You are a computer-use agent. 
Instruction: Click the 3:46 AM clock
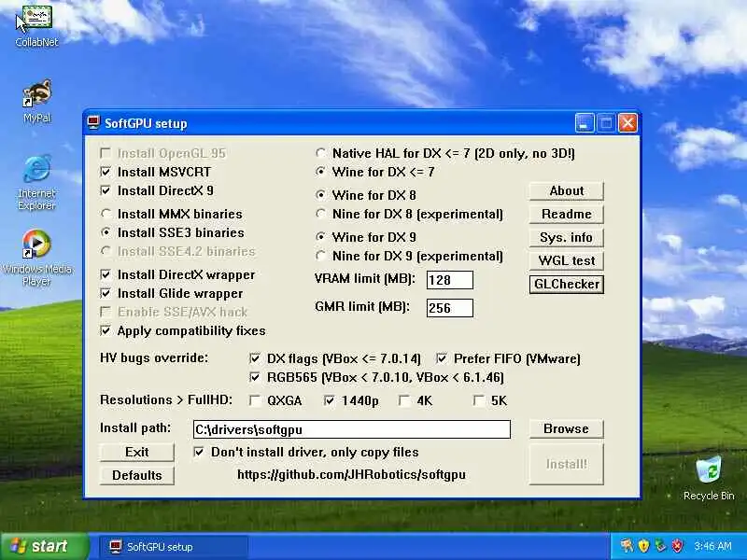(712, 546)
